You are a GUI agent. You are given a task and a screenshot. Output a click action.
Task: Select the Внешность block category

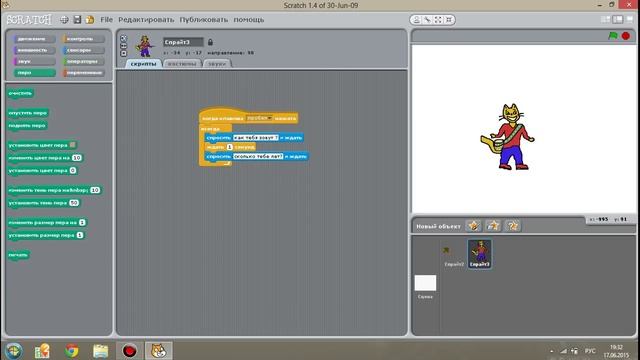point(34,50)
